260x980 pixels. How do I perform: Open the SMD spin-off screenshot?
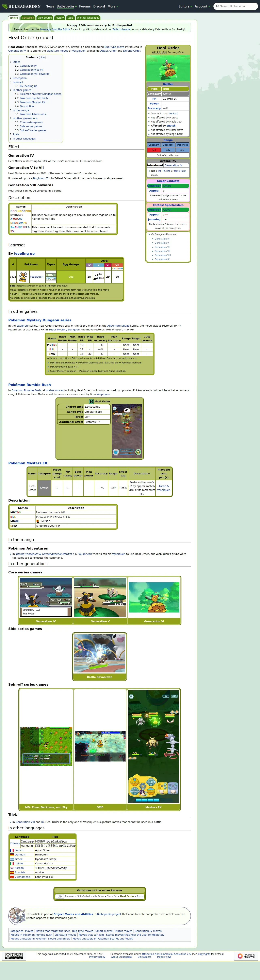coord(100,746)
